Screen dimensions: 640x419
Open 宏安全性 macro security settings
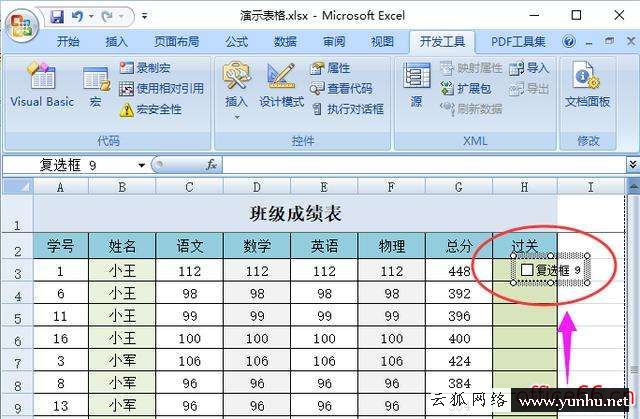coord(150,109)
